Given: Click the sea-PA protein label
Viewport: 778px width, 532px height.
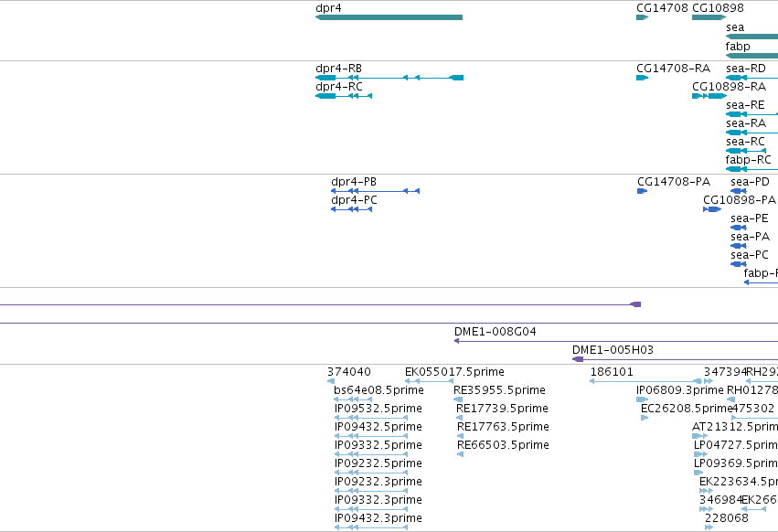Looking at the screenshot, I should click(750, 237).
